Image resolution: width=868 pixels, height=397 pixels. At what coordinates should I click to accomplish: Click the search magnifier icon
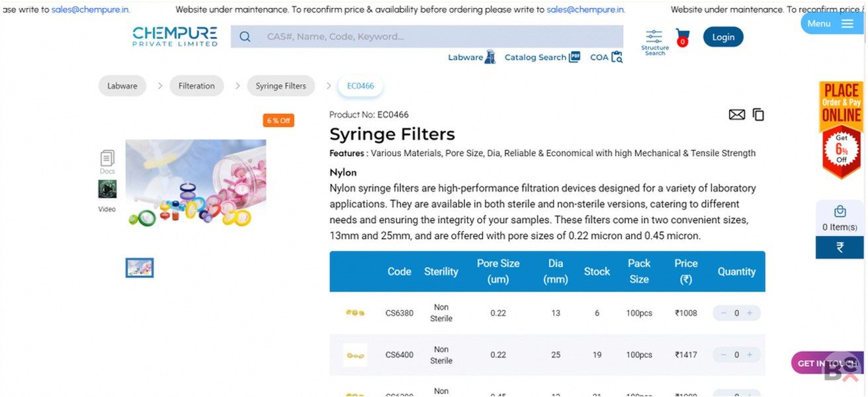click(245, 37)
